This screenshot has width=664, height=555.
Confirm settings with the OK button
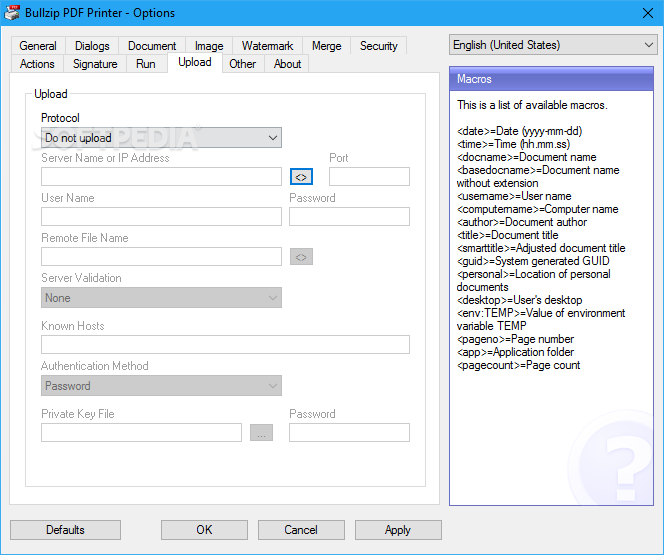click(x=204, y=530)
